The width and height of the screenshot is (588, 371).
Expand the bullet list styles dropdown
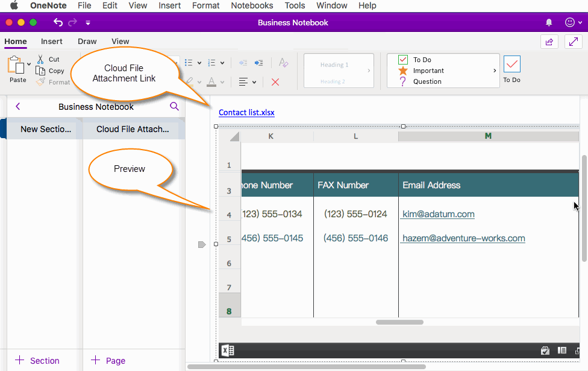[199, 63]
